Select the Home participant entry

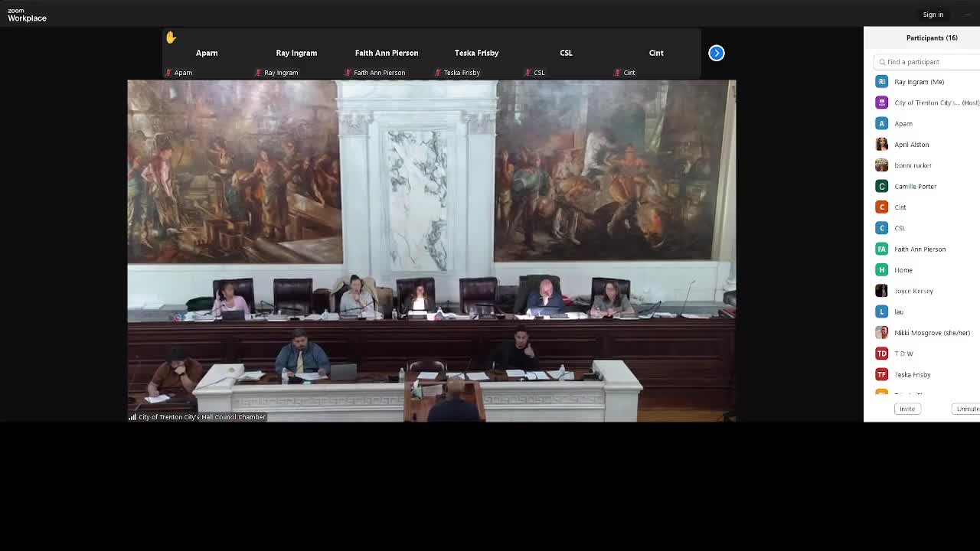tap(903, 270)
